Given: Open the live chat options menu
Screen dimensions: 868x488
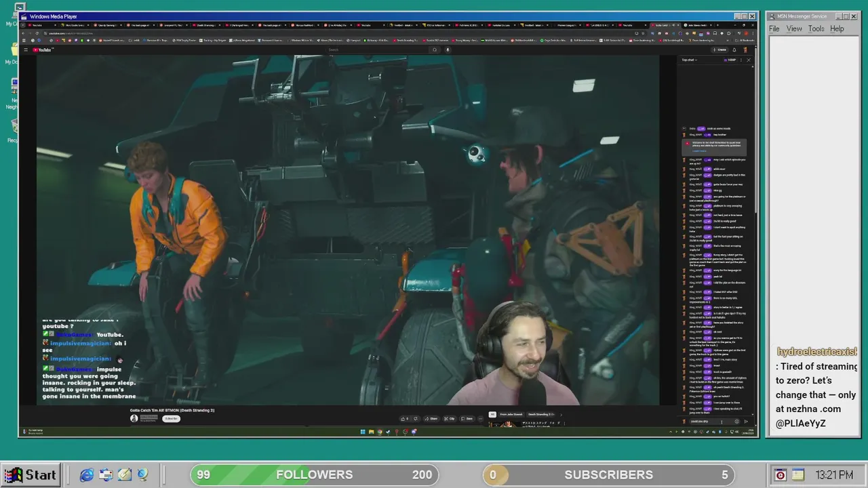Looking at the screenshot, I should click(x=741, y=60).
